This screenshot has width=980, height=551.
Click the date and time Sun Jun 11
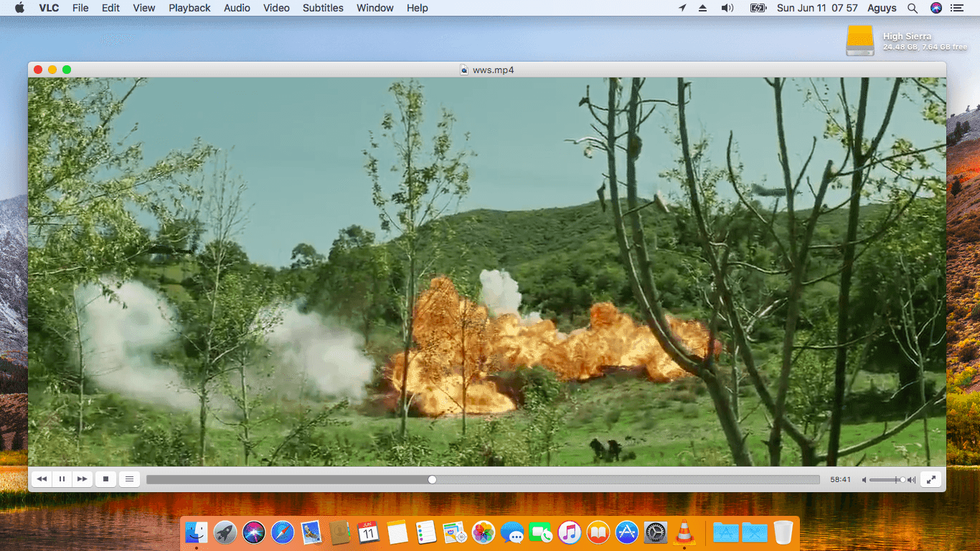click(x=817, y=8)
